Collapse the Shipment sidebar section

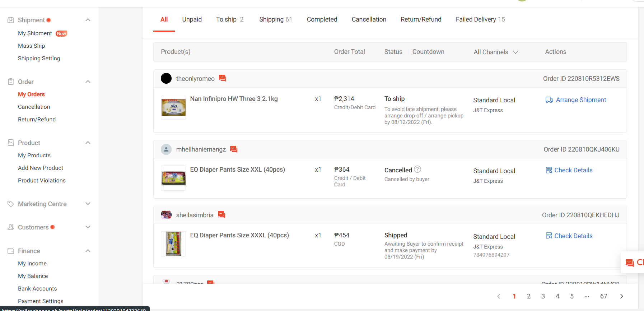click(88, 20)
